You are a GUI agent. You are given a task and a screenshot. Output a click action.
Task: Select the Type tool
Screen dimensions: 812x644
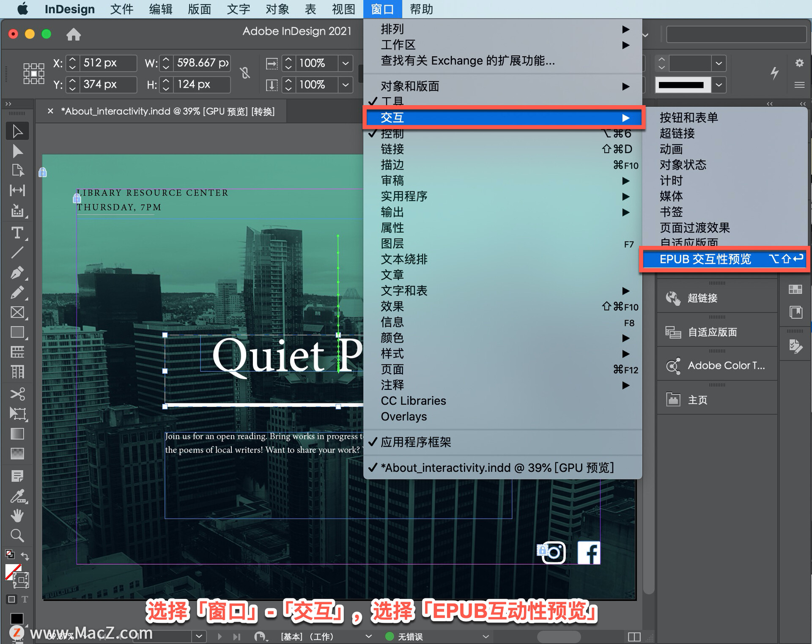[x=17, y=233]
